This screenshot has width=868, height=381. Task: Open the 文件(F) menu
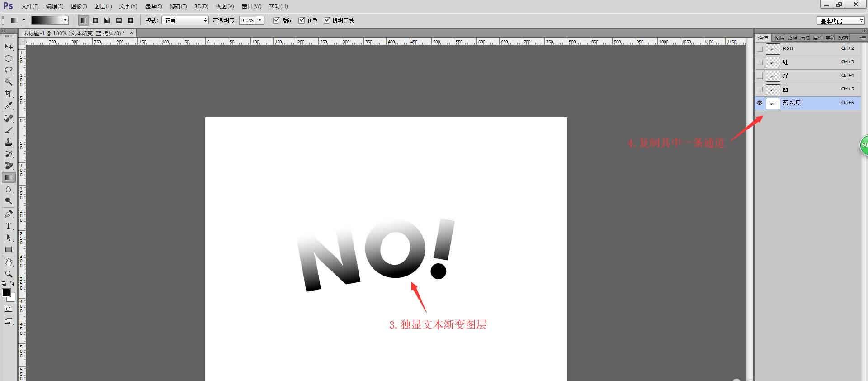click(x=30, y=6)
